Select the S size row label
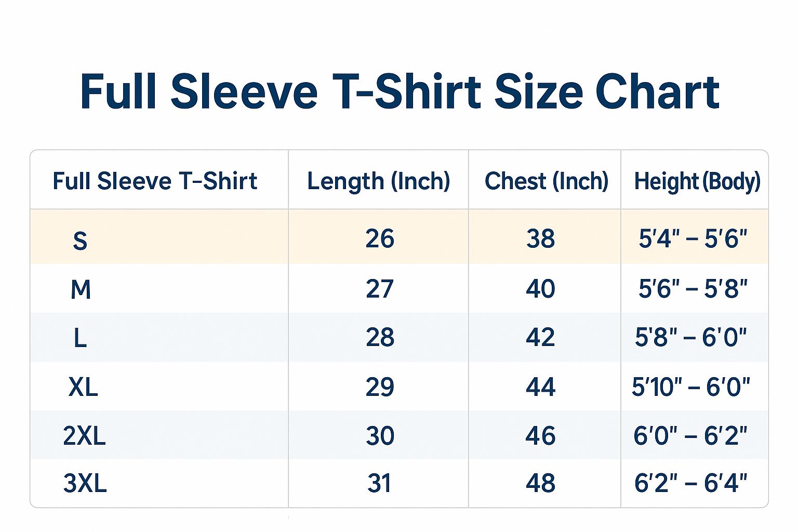The height and width of the screenshot is (532, 798). pyautogui.click(x=80, y=241)
